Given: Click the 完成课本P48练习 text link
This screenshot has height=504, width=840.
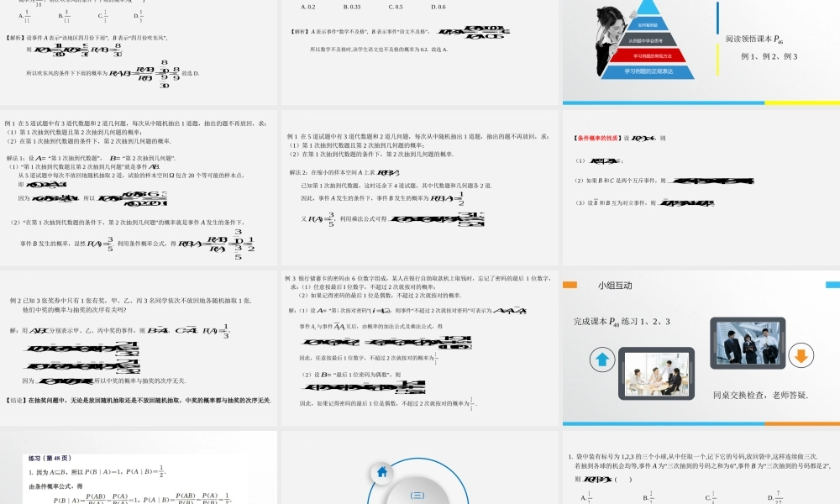Looking at the screenshot, I should click(620, 323).
